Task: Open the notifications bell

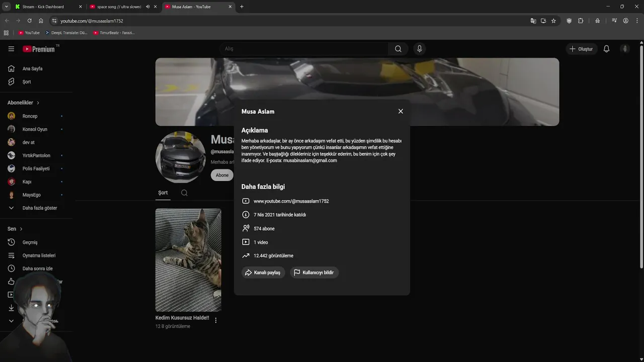Action: pyautogui.click(x=606, y=49)
